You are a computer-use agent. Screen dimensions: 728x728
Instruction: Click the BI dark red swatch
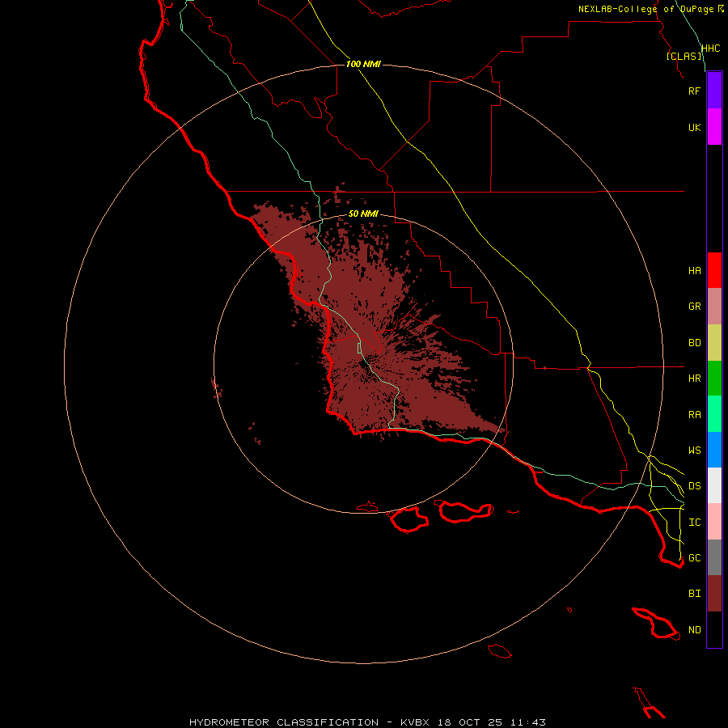pos(714,594)
